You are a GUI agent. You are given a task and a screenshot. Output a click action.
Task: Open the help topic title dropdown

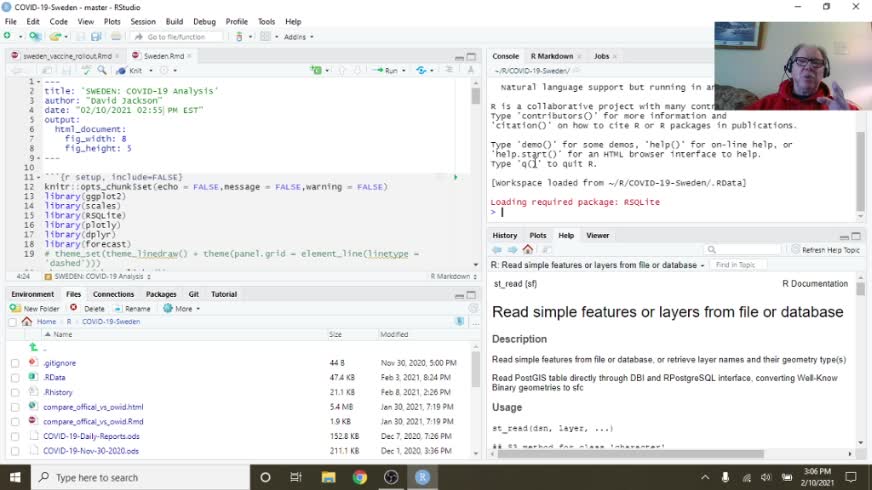(x=702, y=265)
